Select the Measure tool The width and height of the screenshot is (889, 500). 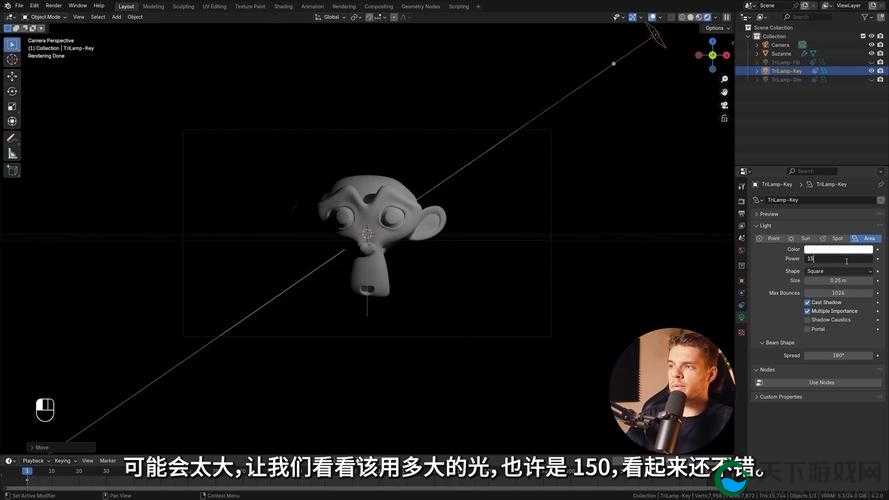(12, 153)
